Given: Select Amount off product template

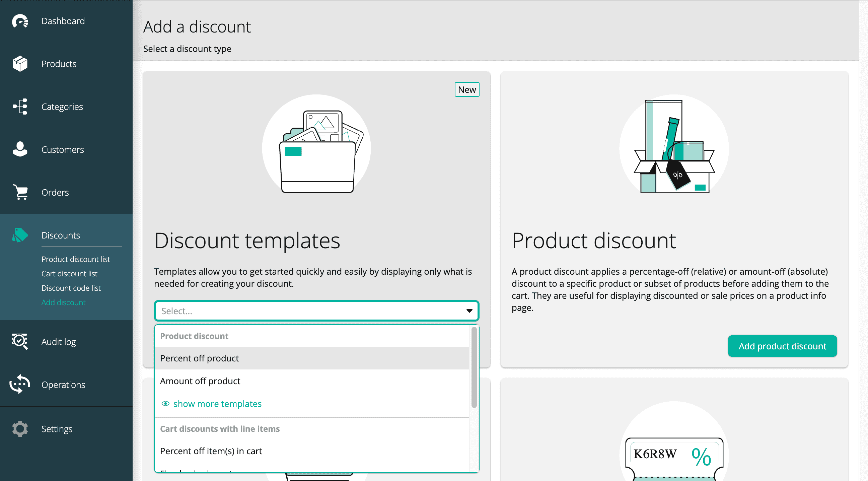Looking at the screenshot, I should [x=312, y=381].
